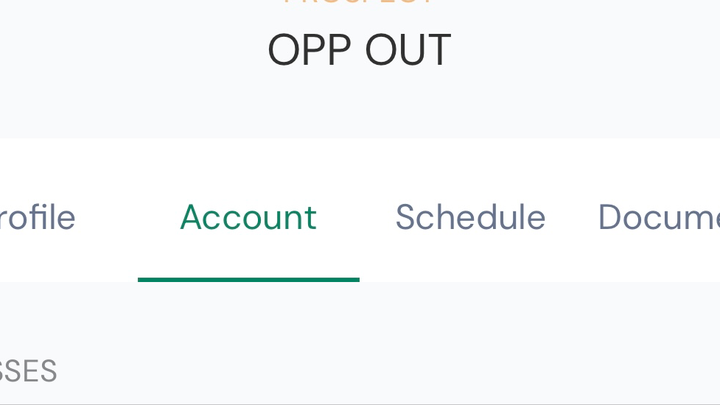
Task: Show Documents for this prospect
Action: tap(658, 217)
